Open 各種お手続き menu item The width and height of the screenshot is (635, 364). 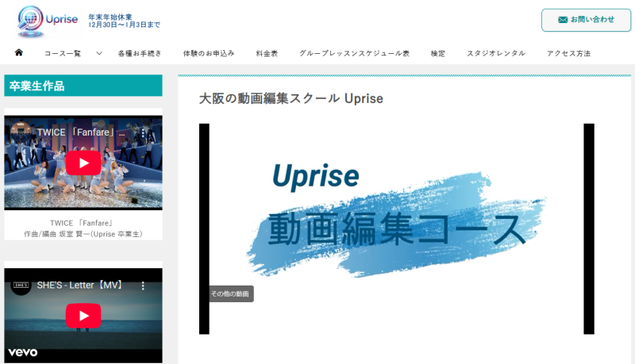tap(140, 53)
